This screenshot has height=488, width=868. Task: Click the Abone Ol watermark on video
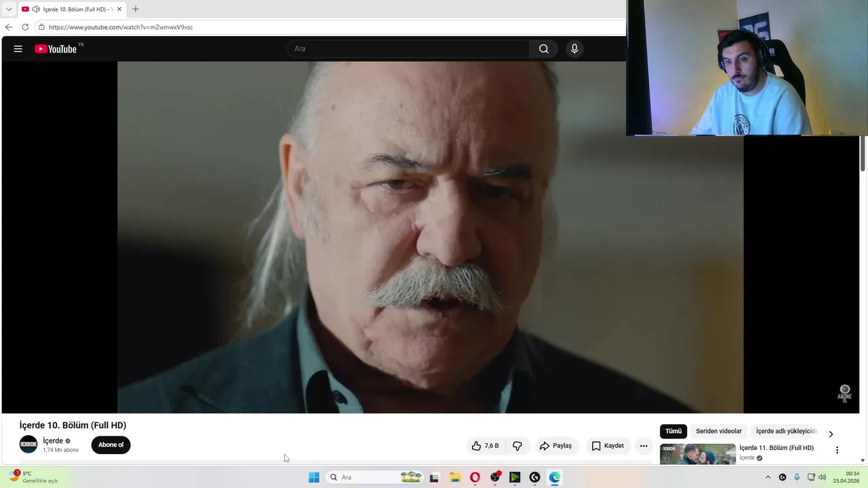(844, 393)
